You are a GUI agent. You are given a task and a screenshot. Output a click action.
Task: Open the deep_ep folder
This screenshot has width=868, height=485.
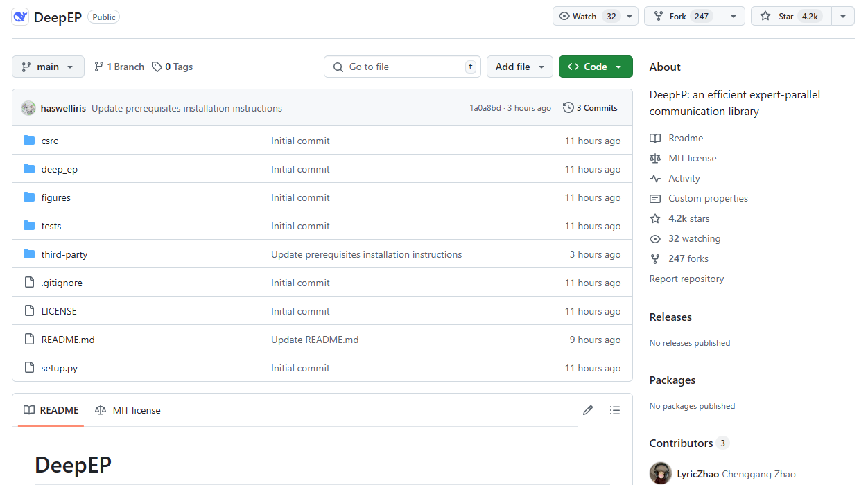click(x=60, y=169)
